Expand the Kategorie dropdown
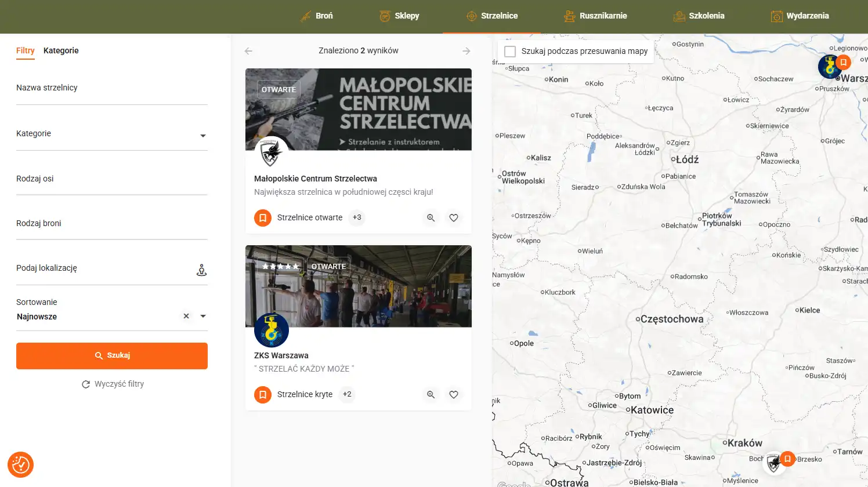868x487 pixels. click(x=202, y=136)
